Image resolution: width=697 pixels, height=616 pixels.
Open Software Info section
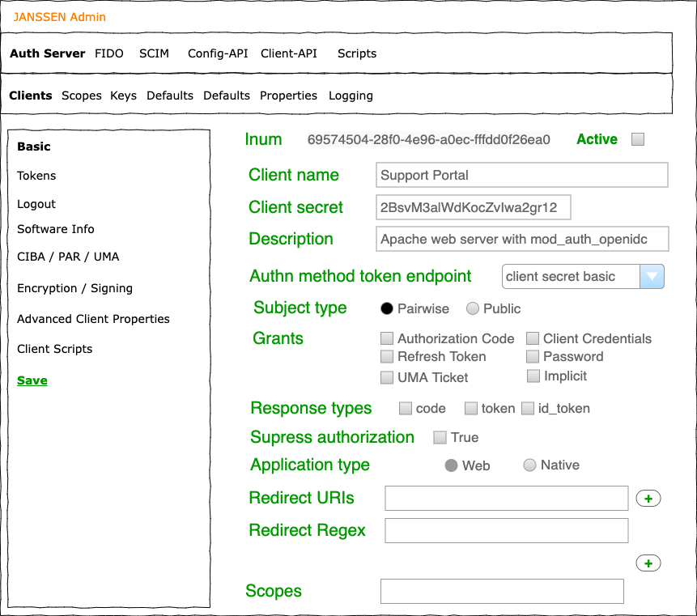56,229
